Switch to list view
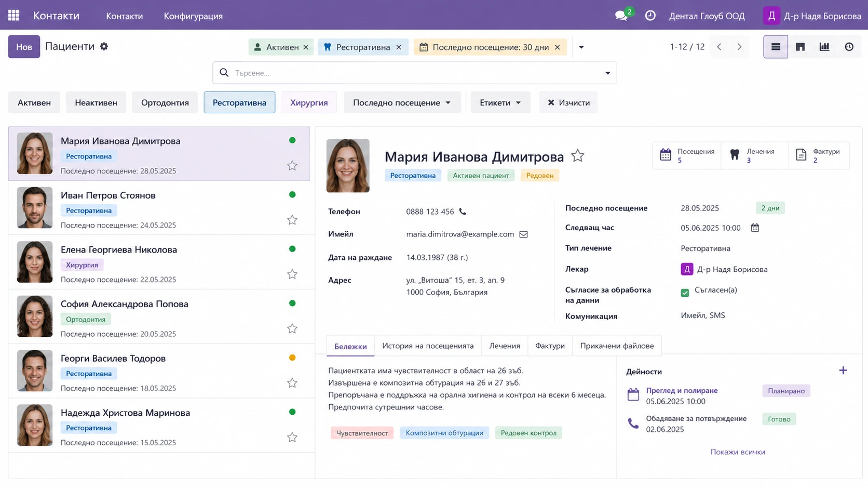This screenshot has height=489, width=868. tap(776, 47)
